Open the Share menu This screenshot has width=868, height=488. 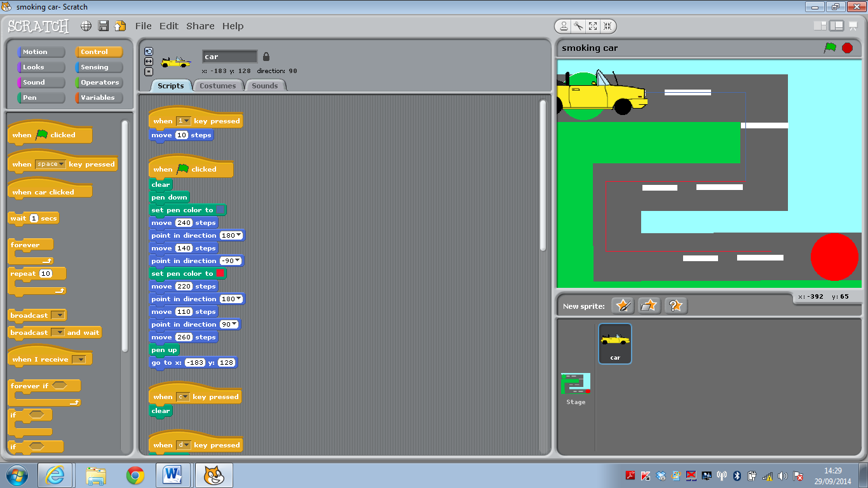click(200, 26)
